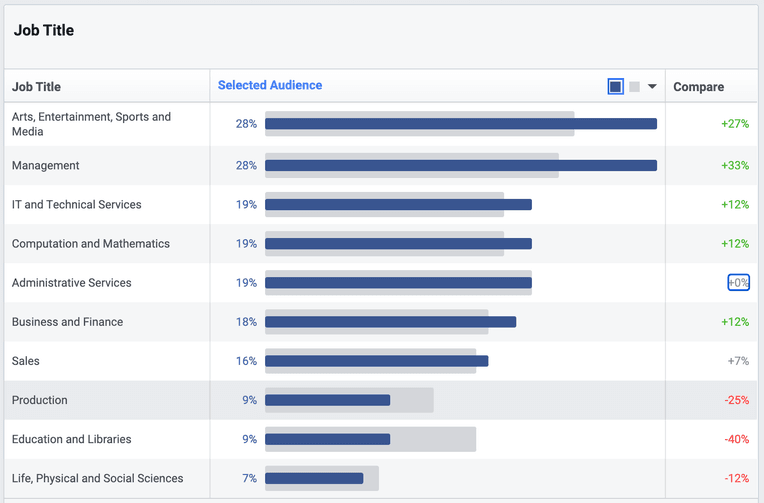Select Computation and Mathematics job title

(x=91, y=244)
